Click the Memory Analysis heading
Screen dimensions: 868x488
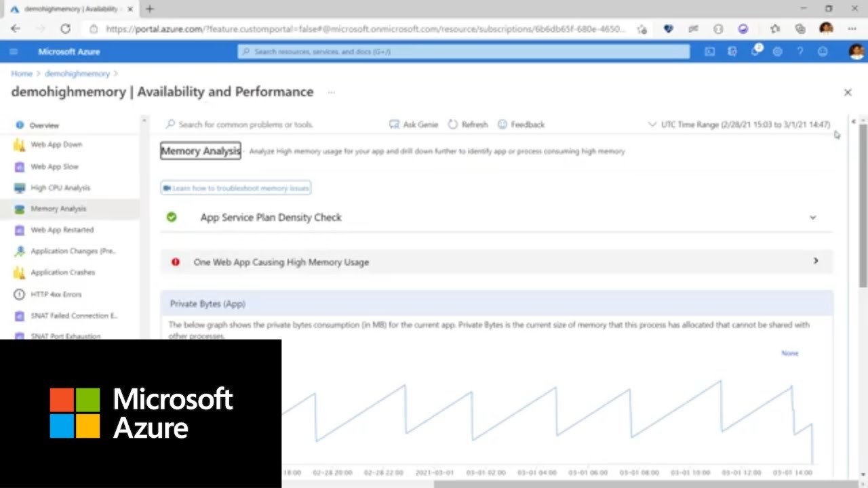[201, 150]
